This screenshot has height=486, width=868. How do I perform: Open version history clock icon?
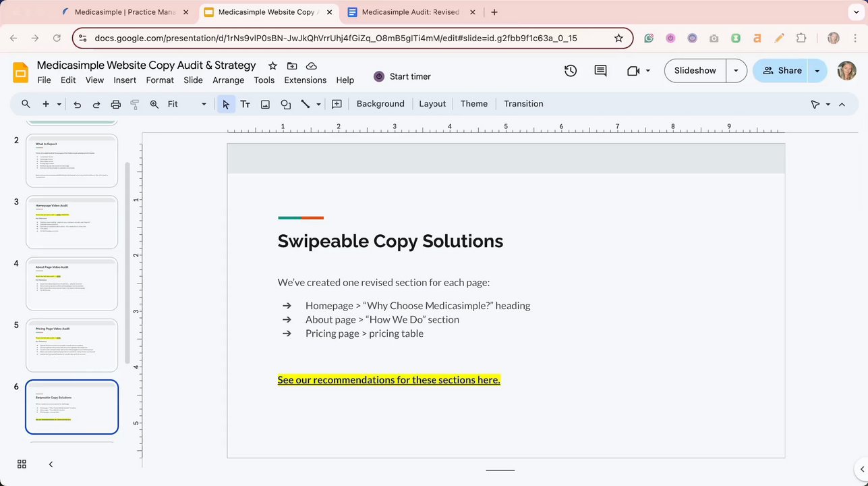pos(571,70)
